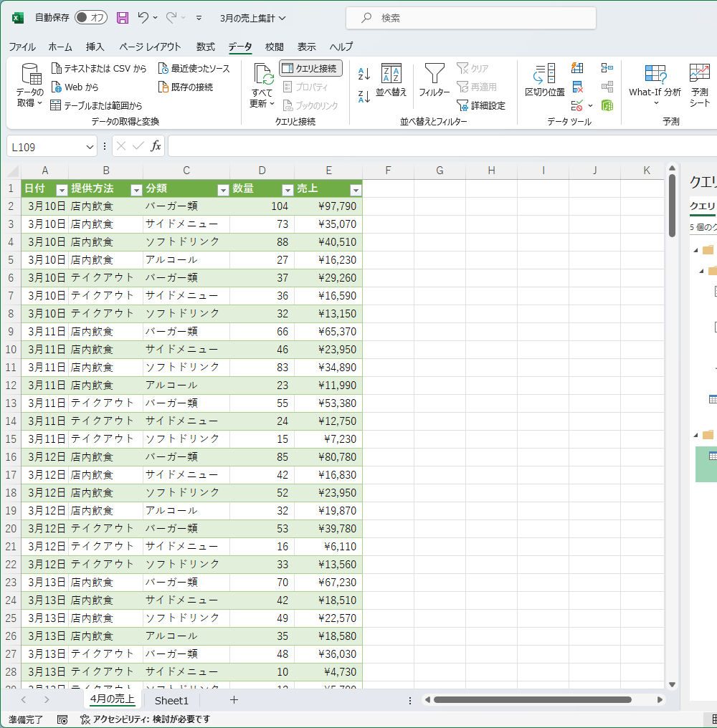717x728 pixels.
Task: Click the Undo arrow icon
Action: [x=143, y=18]
